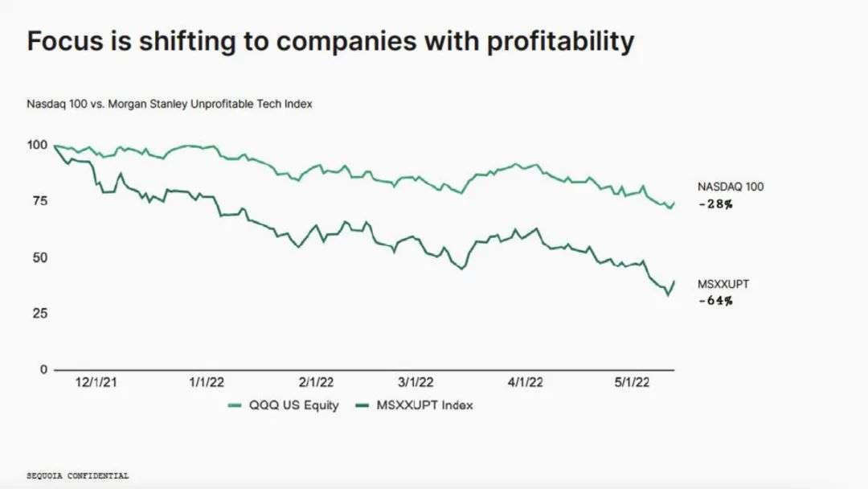Click the 1/1/22 date on x-axis
The width and height of the screenshot is (868, 489).
point(207,382)
